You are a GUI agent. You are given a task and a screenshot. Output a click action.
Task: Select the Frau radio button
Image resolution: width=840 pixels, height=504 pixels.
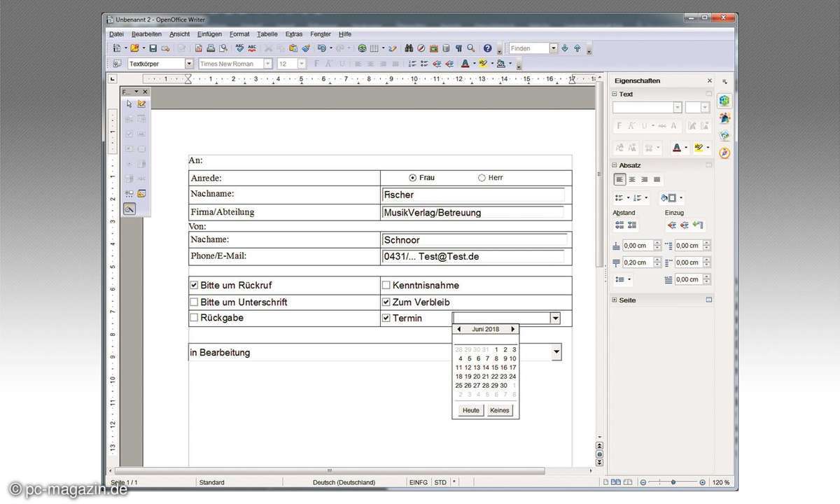pos(412,178)
